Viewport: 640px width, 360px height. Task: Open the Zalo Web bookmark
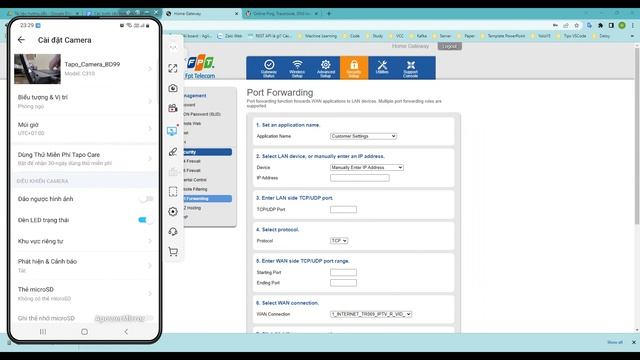click(x=230, y=36)
